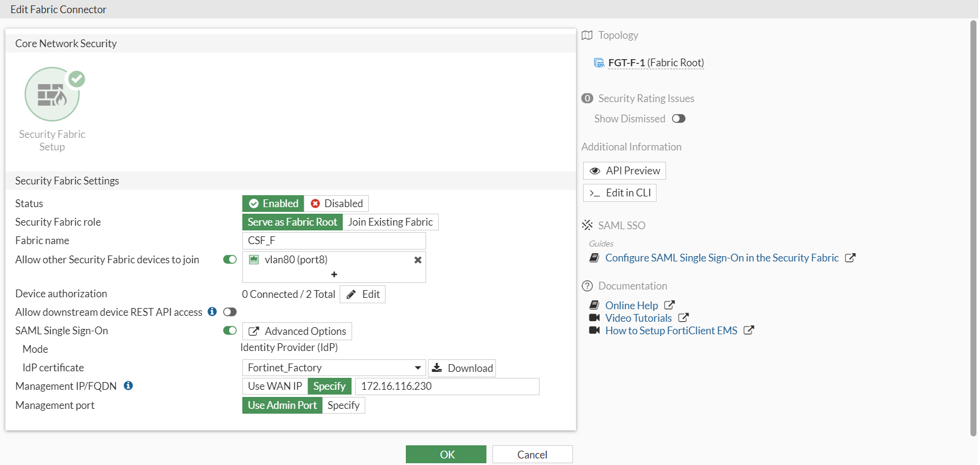Remove vlan80 (port8) with the X icon
The image size is (980, 465).
(418, 260)
